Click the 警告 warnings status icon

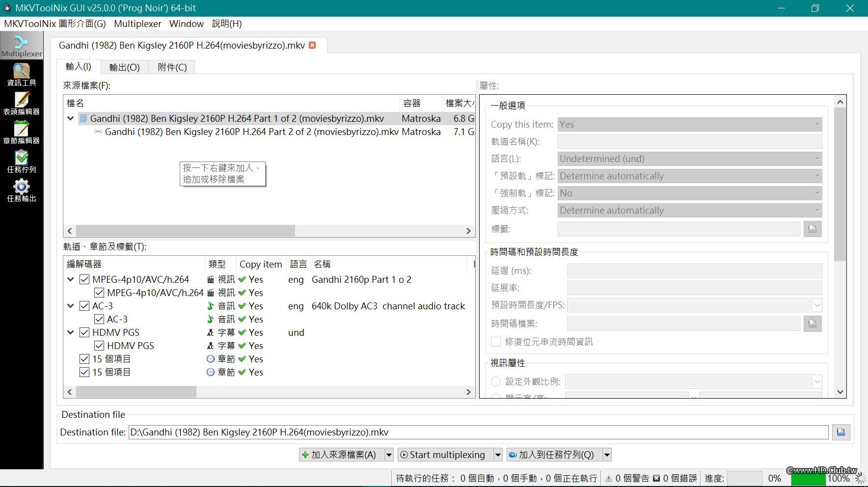(x=609, y=478)
